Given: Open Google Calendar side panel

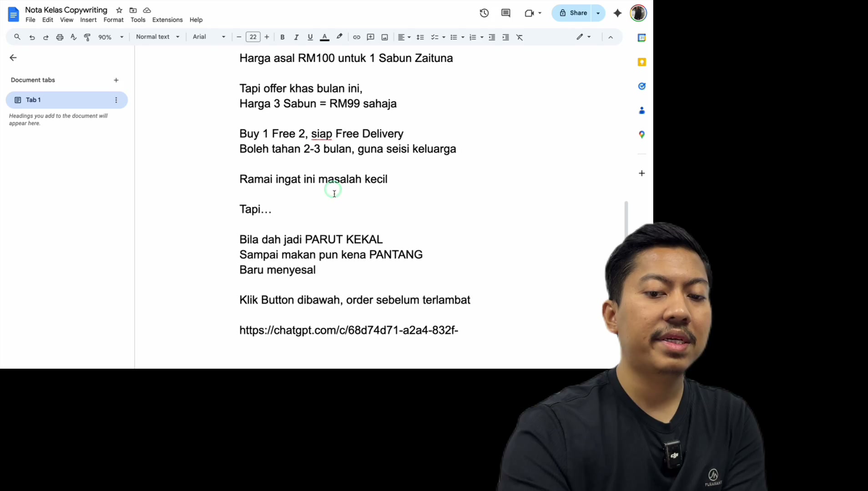Looking at the screenshot, I should [641, 38].
